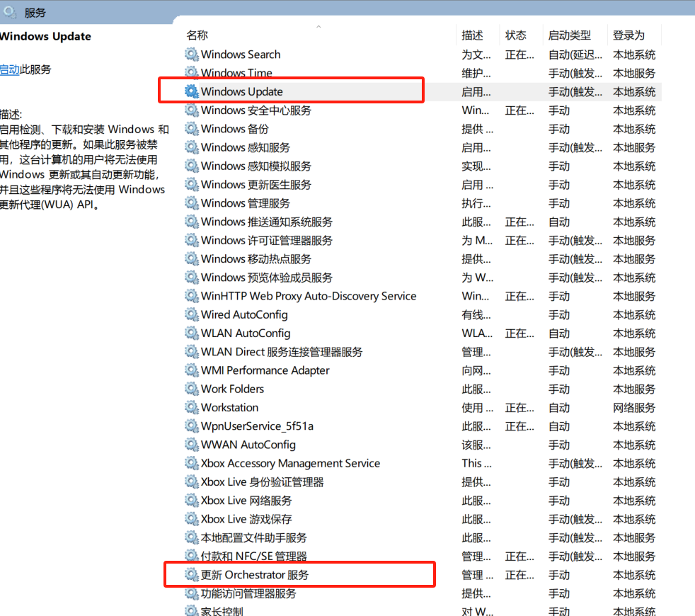
Task: Click the gear icon beside 更新 Orchestrator 服务
Action: pos(191,575)
